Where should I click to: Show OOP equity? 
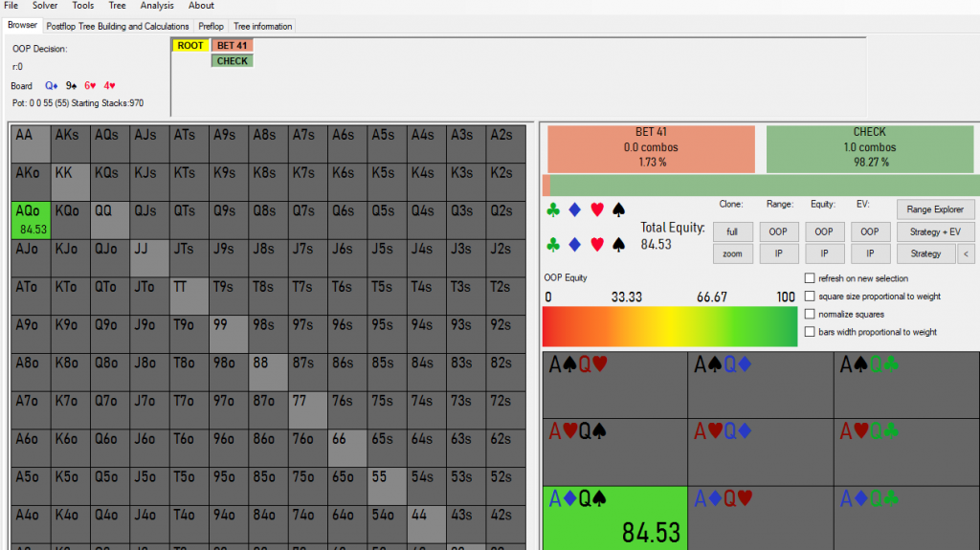pyautogui.click(x=824, y=231)
